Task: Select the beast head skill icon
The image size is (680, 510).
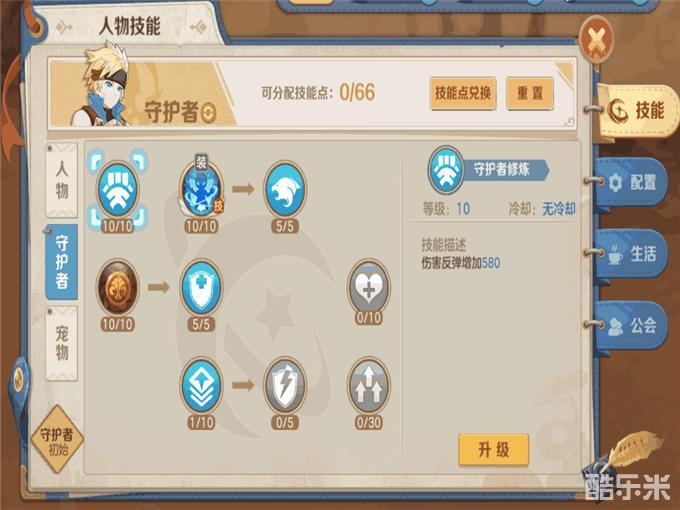Action: (x=285, y=190)
